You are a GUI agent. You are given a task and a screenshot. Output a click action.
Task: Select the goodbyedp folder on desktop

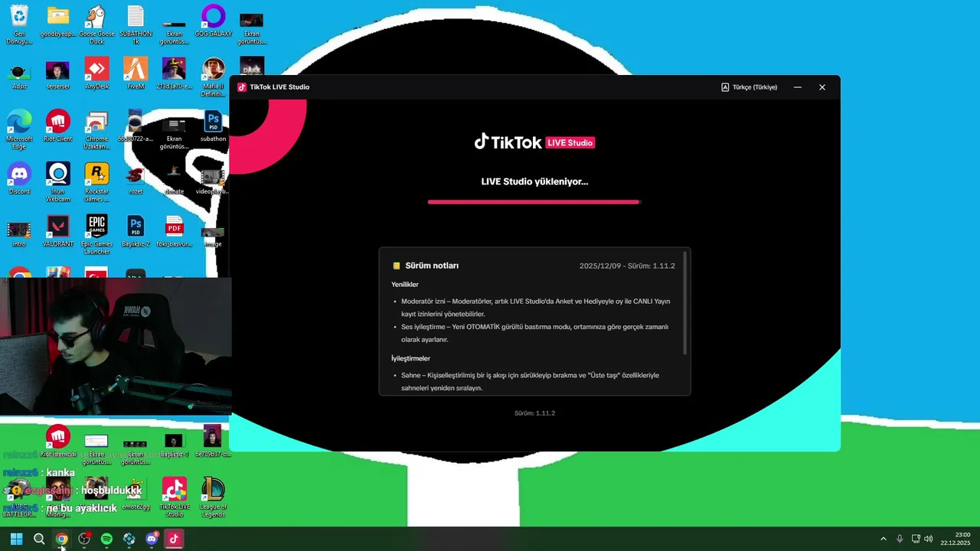tap(58, 21)
